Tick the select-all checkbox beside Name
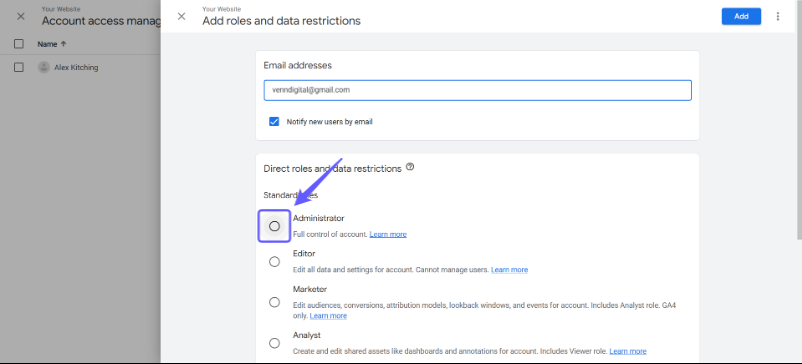Screen dimensions: 802x364 tap(19, 44)
